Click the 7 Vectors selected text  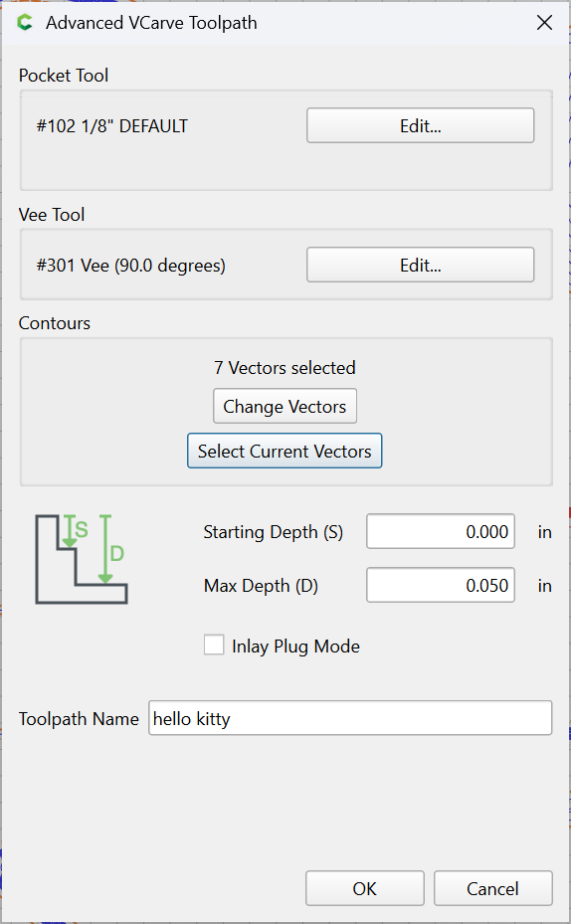click(285, 368)
